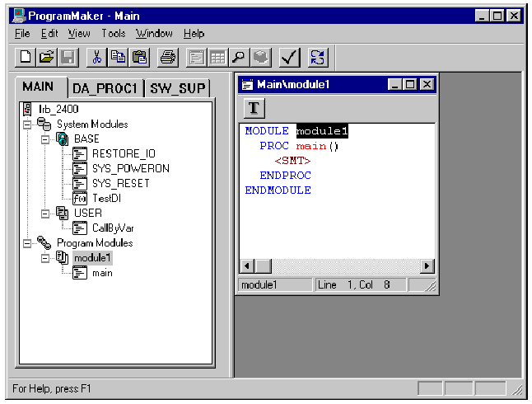Open the Help menu
532x404 pixels.
click(x=194, y=34)
